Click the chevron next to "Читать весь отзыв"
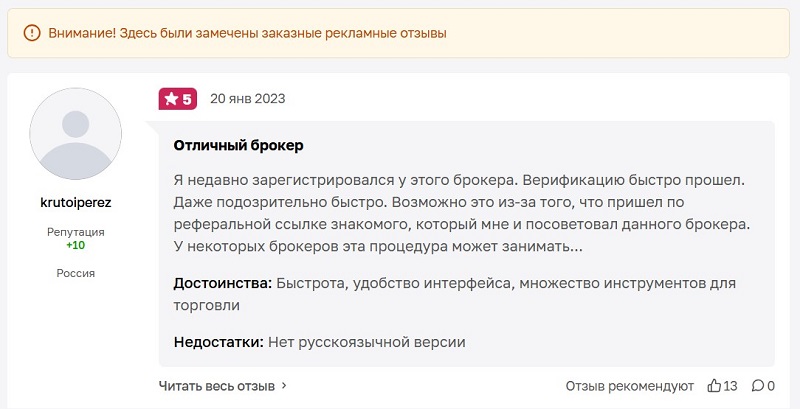This screenshot has width=800, height=409. tap(284, 385)
